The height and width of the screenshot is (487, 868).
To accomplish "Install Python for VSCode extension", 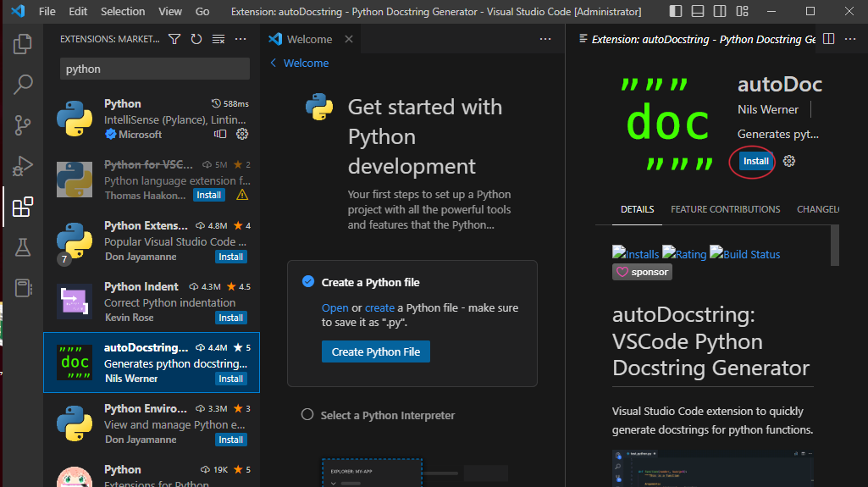I will (208, 195).
